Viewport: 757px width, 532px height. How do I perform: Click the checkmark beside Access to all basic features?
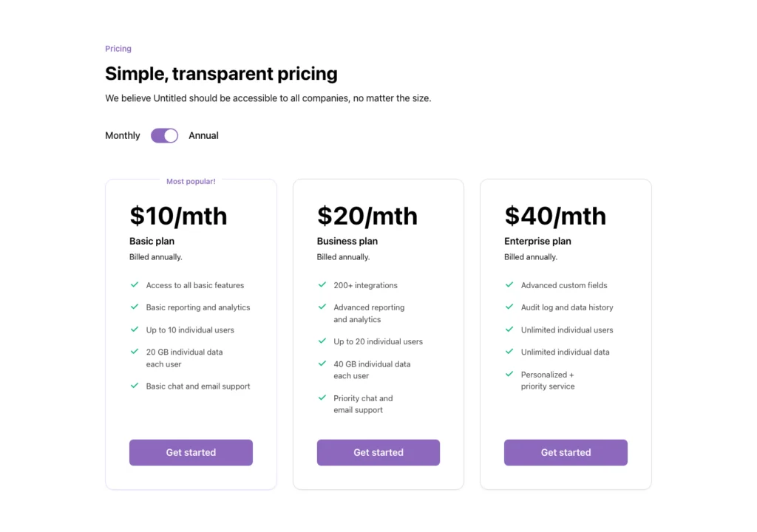pyautogui.click(x=135, y=284)
